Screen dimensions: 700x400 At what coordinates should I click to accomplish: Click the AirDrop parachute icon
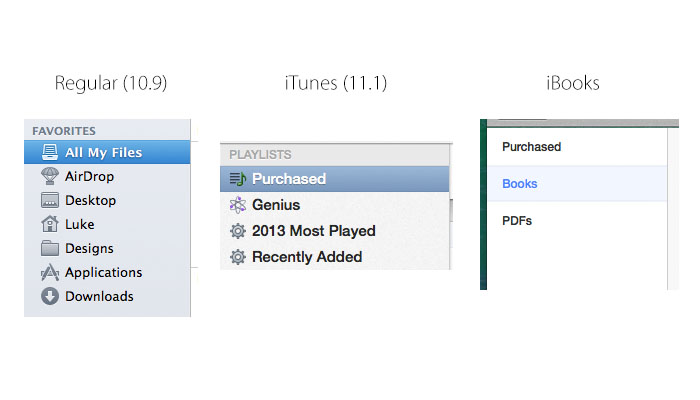(50, 176)
